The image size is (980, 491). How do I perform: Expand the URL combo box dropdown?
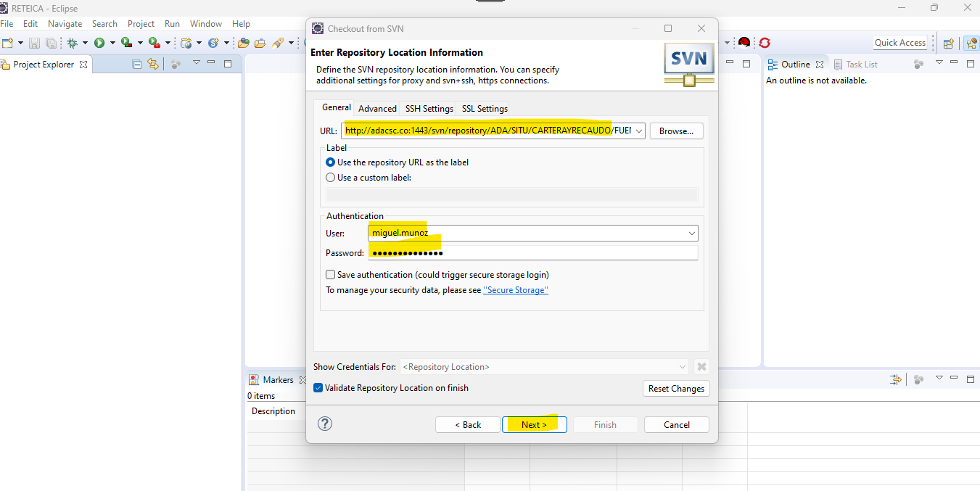638,131
